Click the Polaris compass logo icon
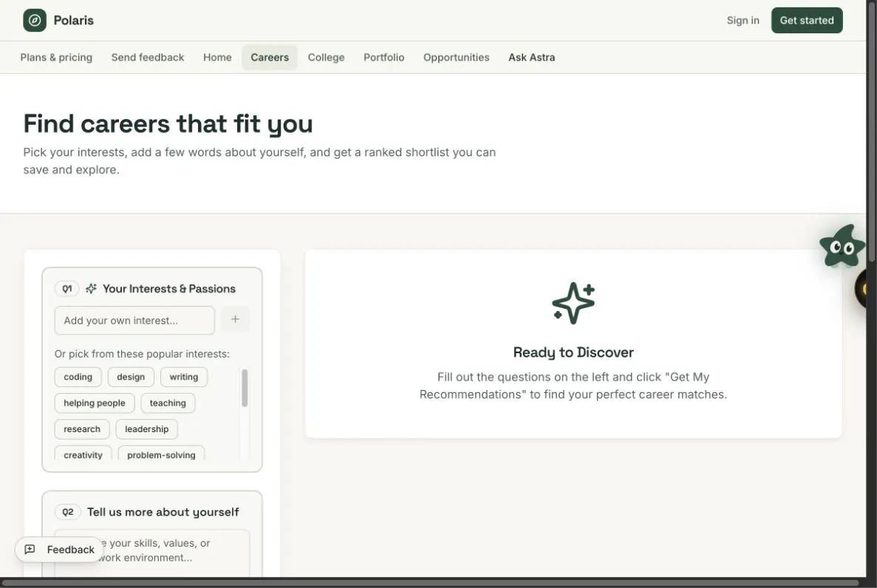This screenshot has height=588, width=877. tap(35, 20)
